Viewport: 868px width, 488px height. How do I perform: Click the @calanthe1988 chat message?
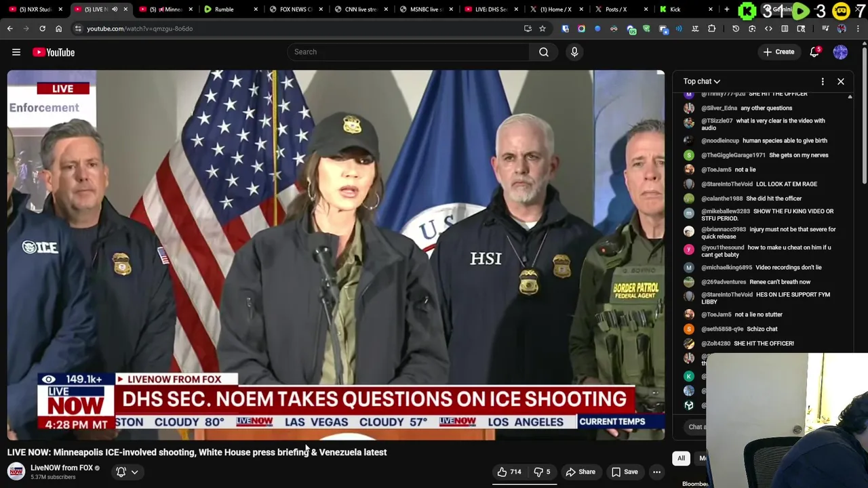click(764, 199)
